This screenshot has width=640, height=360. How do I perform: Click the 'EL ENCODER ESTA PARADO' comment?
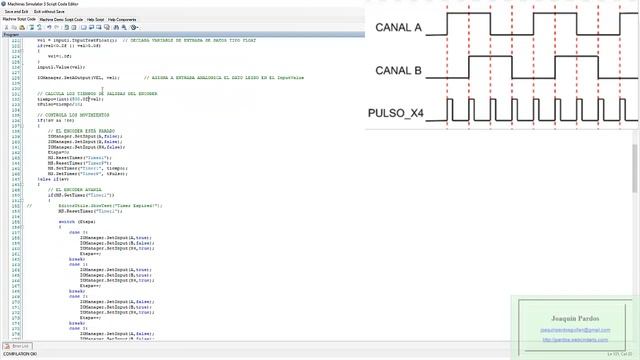pyautogui.click(x=81, y=131)
